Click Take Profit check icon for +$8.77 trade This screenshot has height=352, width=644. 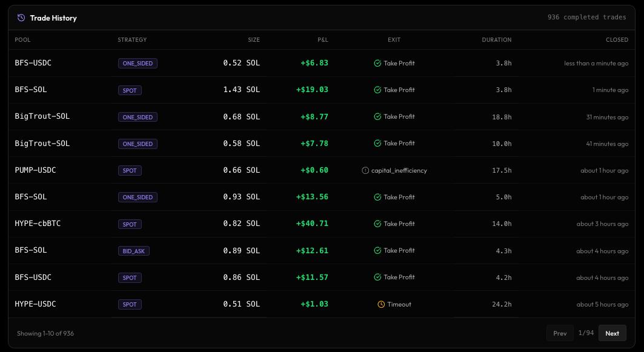tap(377, 117)
